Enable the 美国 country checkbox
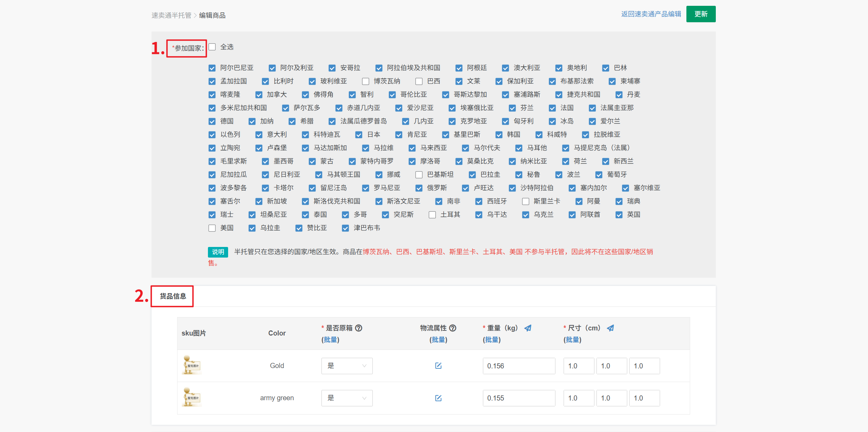The width and height of the screenshot is (868, 432). click(212, 228)
